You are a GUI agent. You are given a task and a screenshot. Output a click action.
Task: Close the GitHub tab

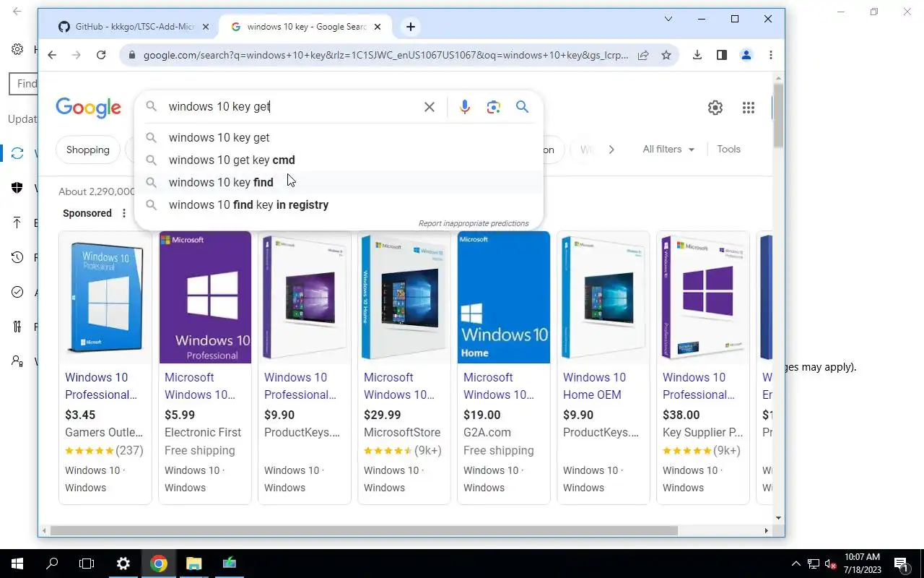[x=206, y=27]
